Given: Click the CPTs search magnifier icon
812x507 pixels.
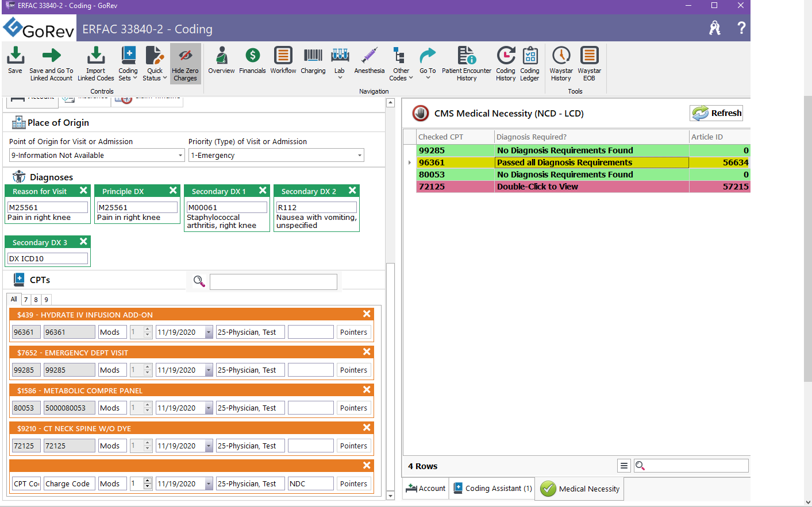Looking at the screenshot, I should coord(199,281).
